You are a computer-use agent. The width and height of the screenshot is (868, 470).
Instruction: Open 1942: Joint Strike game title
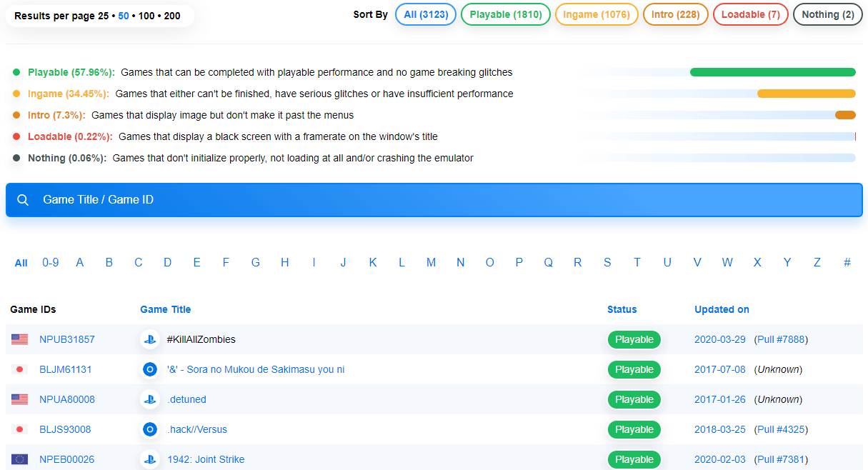tap(206, 460)
